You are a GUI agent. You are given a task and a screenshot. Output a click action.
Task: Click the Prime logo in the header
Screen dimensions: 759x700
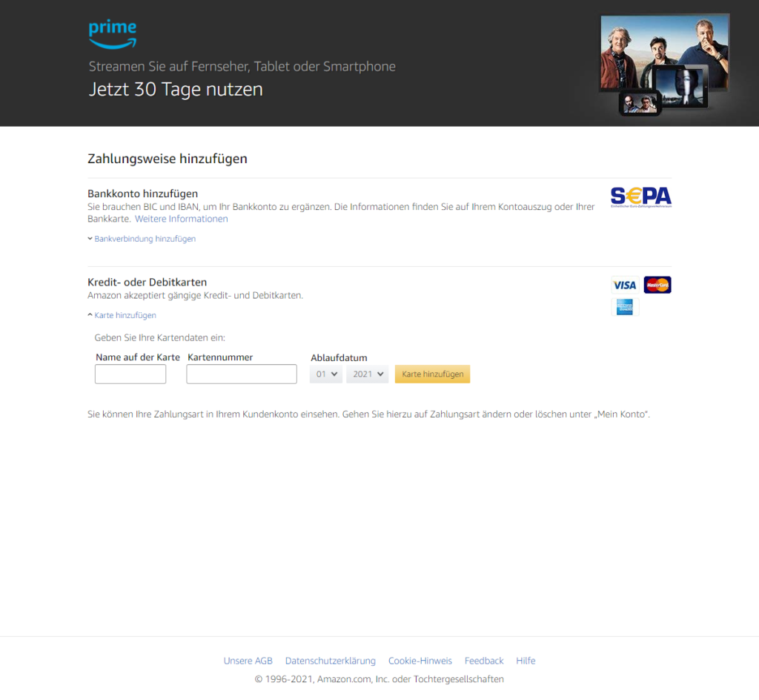coord(113,34)
